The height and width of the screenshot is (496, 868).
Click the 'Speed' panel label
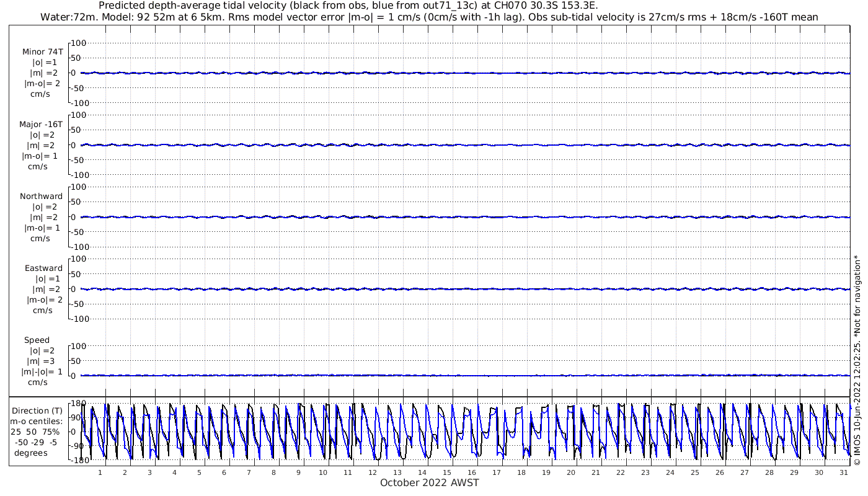37,340
